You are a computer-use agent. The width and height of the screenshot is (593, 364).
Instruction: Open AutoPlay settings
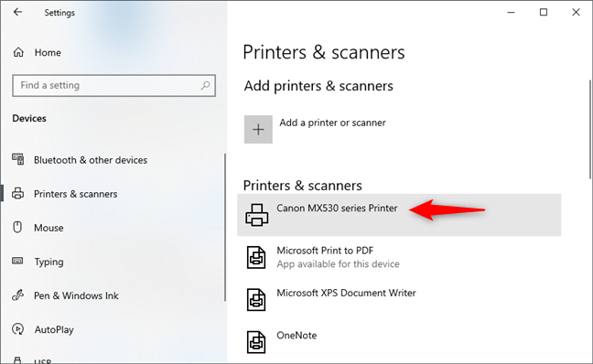[54, 329]
